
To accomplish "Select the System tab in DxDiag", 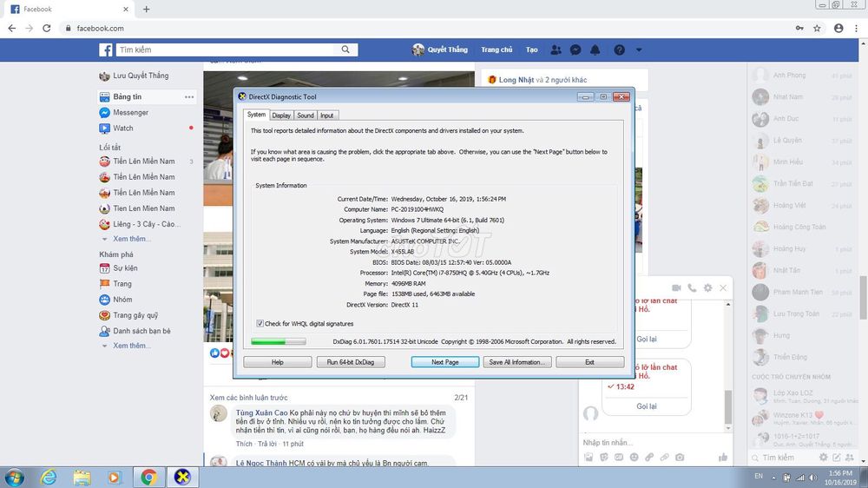I will tap(256, 115).
